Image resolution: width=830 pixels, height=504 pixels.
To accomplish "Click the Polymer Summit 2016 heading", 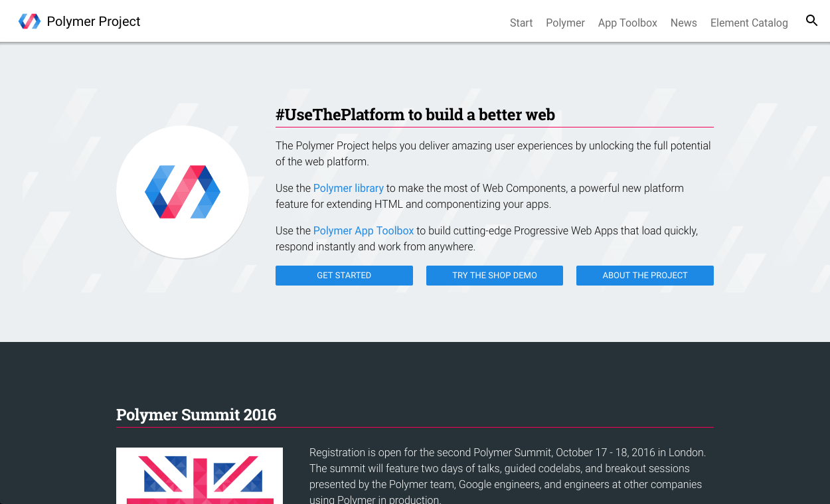I will [x=196, y=415].
